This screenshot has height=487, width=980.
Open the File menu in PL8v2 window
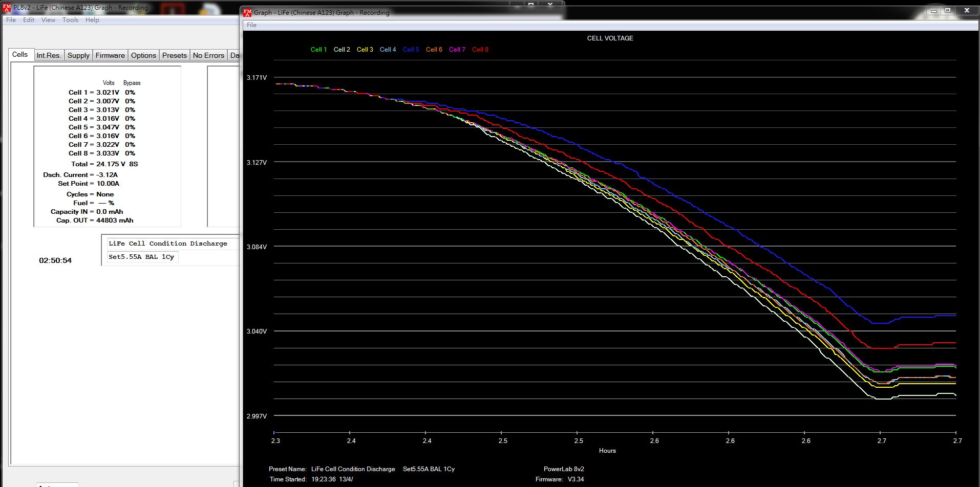[11, 20]
